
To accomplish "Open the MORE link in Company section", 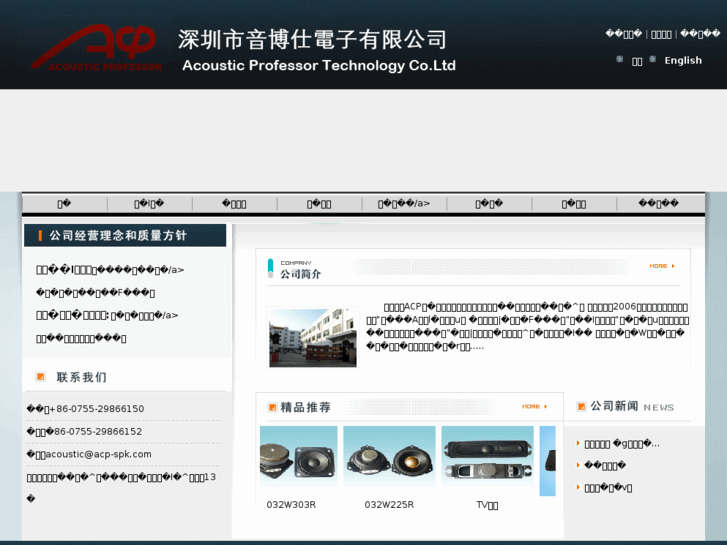I will pos(662,266).
